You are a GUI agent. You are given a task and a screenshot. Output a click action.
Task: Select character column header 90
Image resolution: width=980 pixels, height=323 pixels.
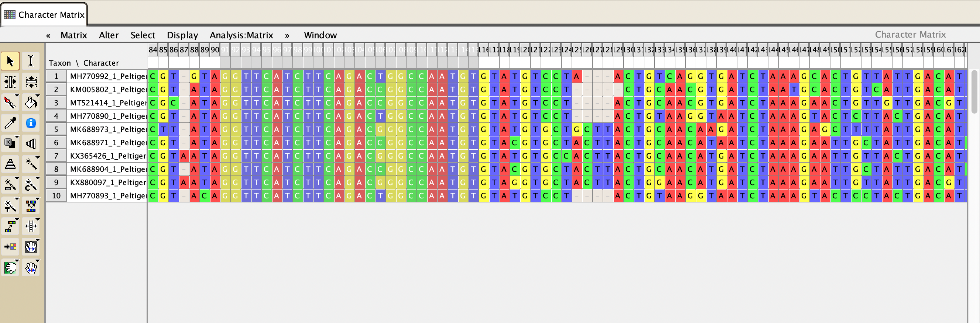(x=215, y=50)
